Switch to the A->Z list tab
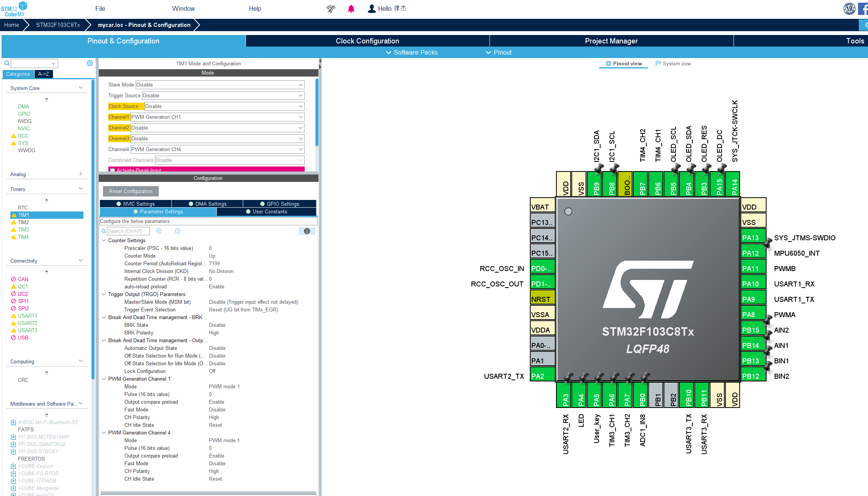This screenshot has width=868, height=496. coord(43,74)
